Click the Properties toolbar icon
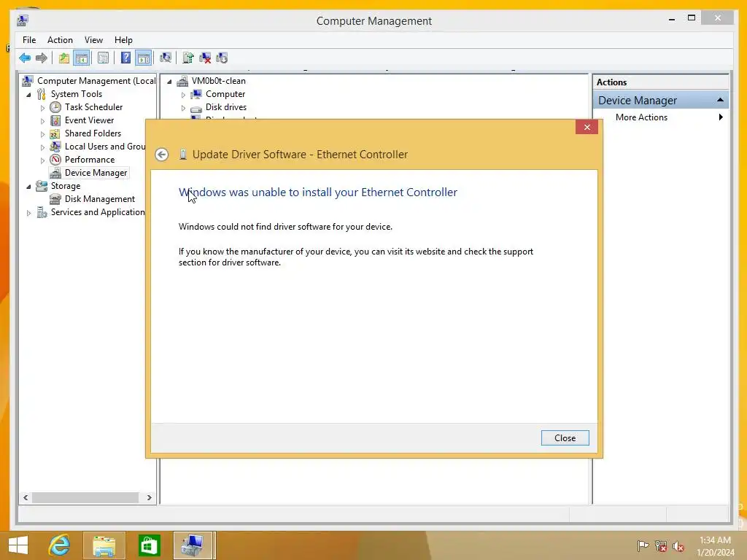The width and height of the screenshot is (747, 560). tap(103, 58)
